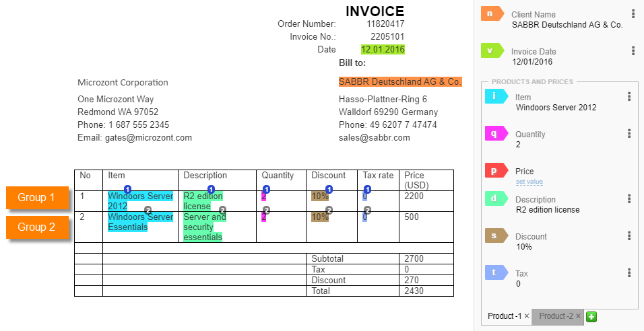Select the blue 't' Tax tag icon

pos(496,272)
